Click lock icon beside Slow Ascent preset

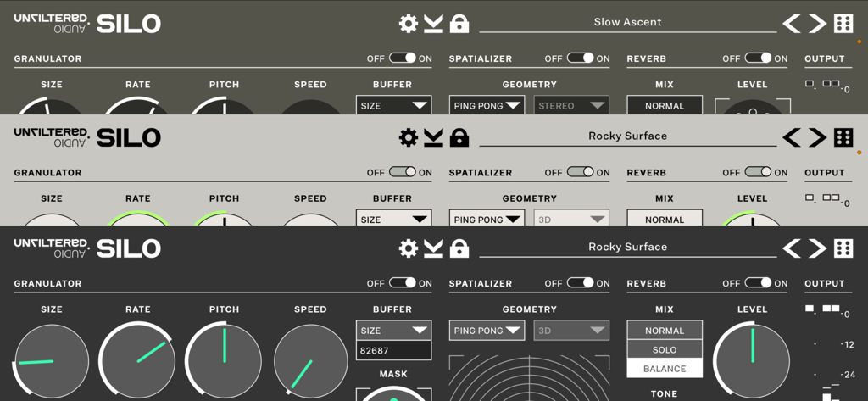coord(459,23)
